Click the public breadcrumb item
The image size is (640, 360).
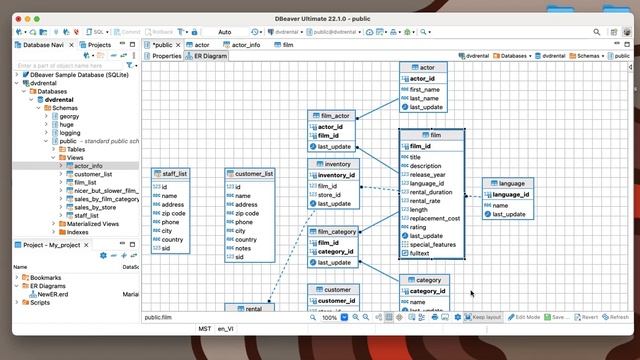click(619, 56)
